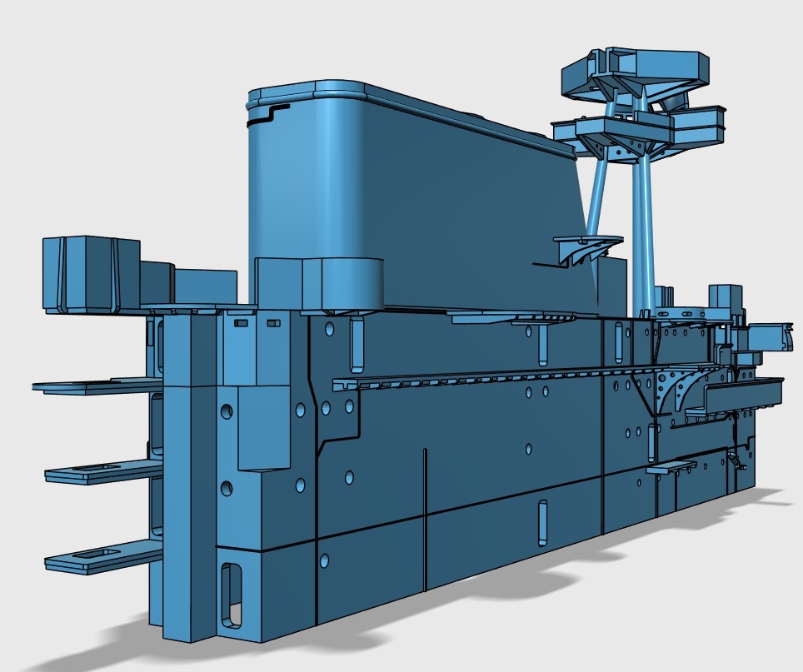
Task: Pick the left slanted tripod mast leg
Action: [596, 197]
